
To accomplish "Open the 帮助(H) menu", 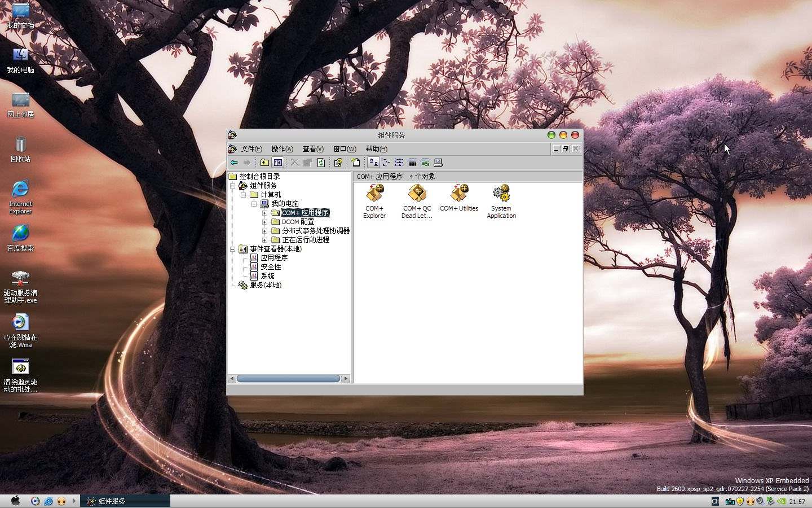I will [376, 149].
